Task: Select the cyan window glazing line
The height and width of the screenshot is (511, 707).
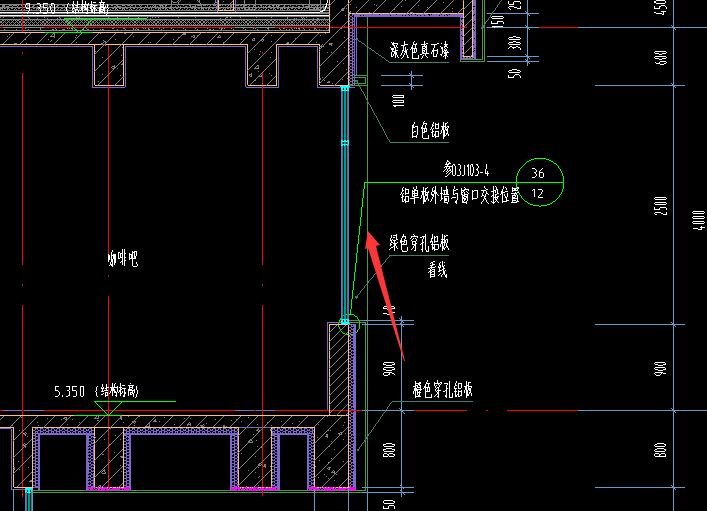Action: click(x=344, y=200)
